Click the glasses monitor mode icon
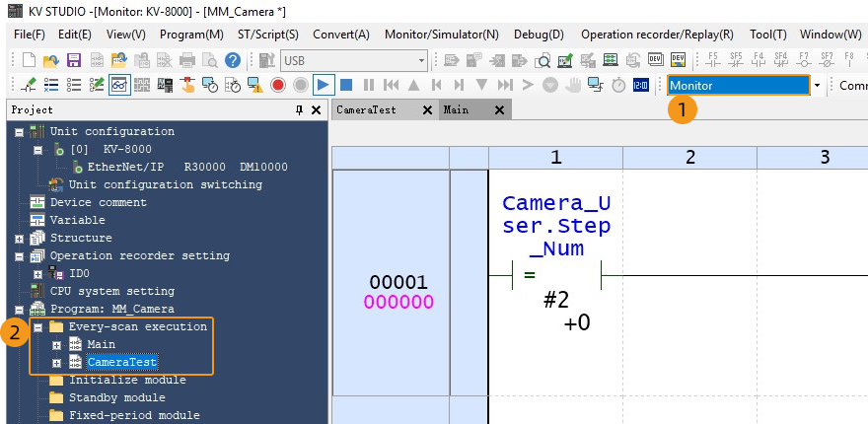 click(x=119, y=85)
